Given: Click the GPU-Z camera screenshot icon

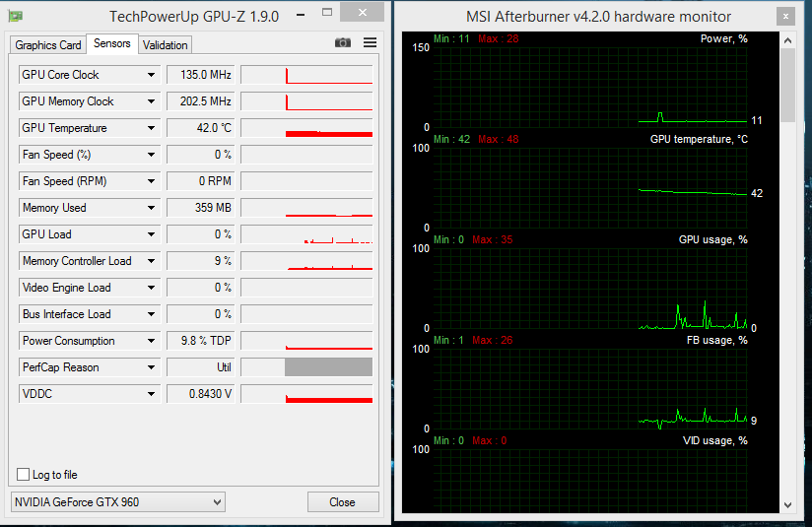Looking at the screenshot, I should (342, 43).
